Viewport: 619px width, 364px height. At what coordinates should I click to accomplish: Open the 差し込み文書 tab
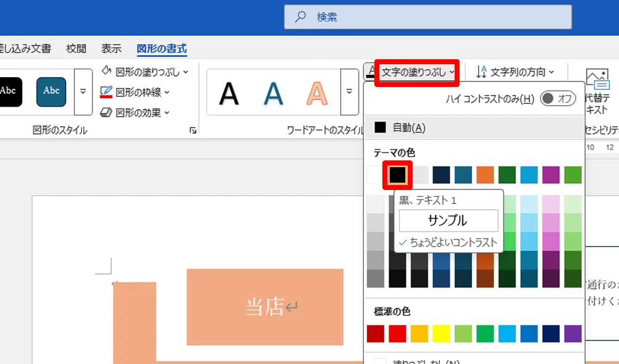pos(25,49)
